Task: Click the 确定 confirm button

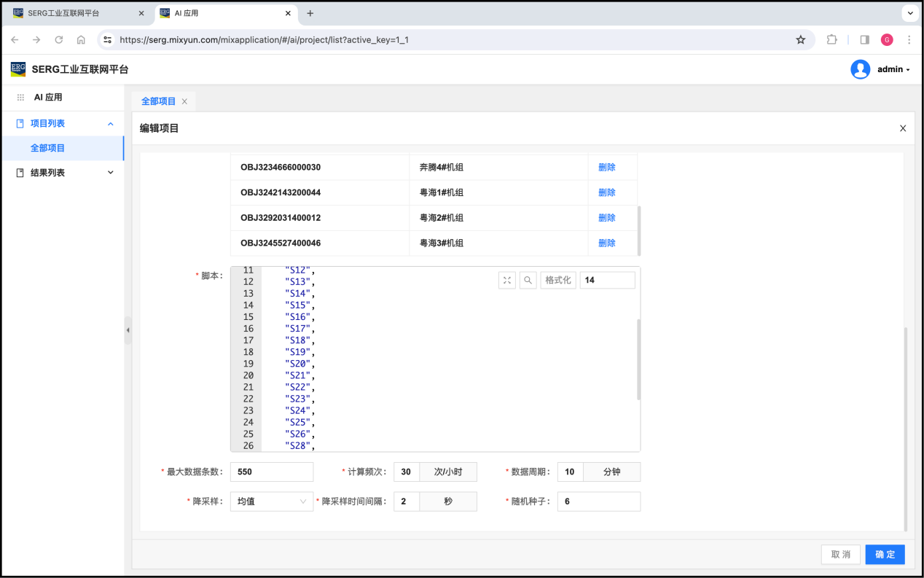Action: [x=885, y=555]
